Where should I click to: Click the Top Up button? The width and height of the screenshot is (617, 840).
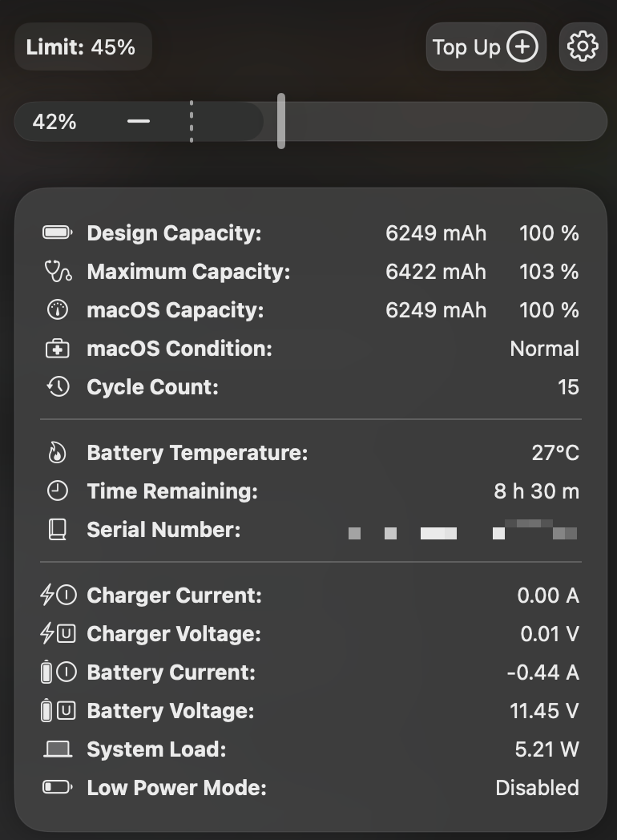(x=486, y=47)
